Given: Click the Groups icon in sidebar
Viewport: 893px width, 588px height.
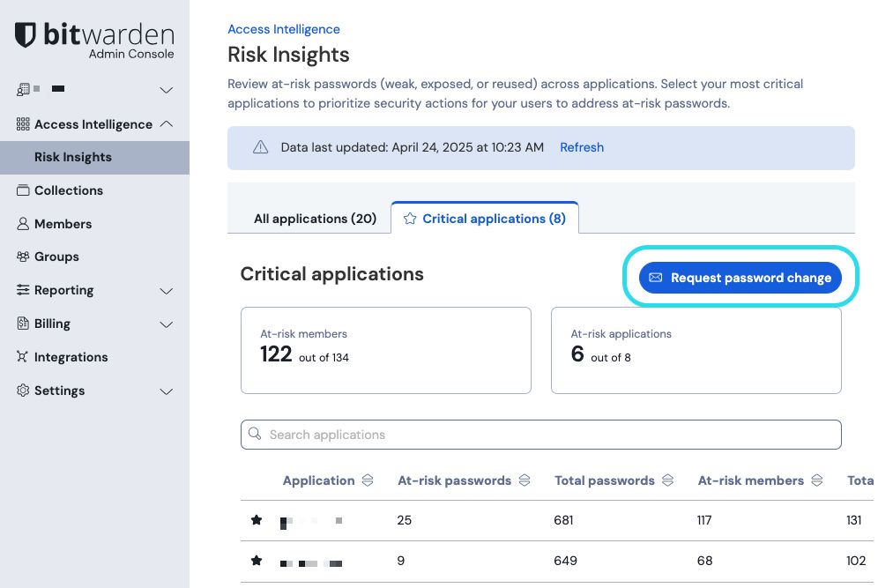Looking at the screenshot, I should [x=23, y=257].
